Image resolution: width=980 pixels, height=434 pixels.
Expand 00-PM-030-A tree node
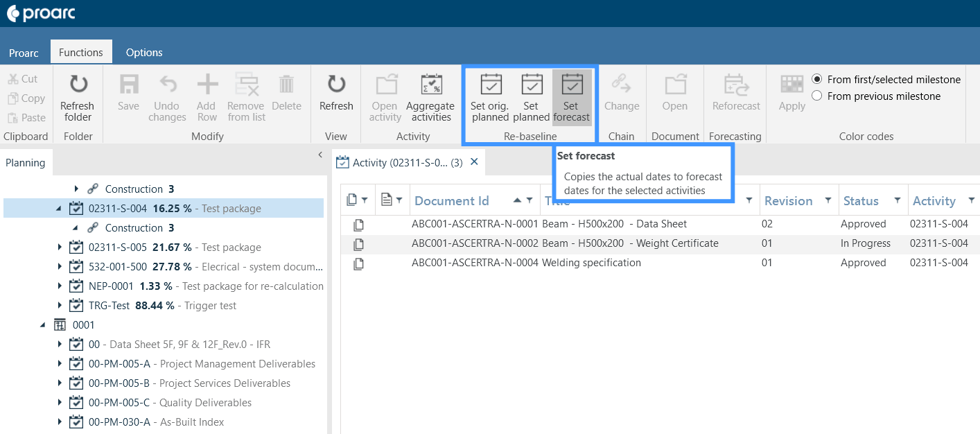click(59, 422)
